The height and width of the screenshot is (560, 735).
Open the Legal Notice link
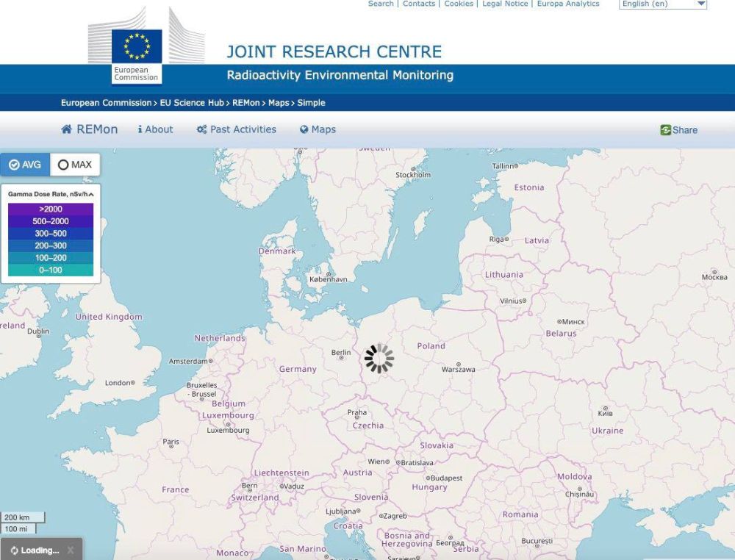point(505,4)
